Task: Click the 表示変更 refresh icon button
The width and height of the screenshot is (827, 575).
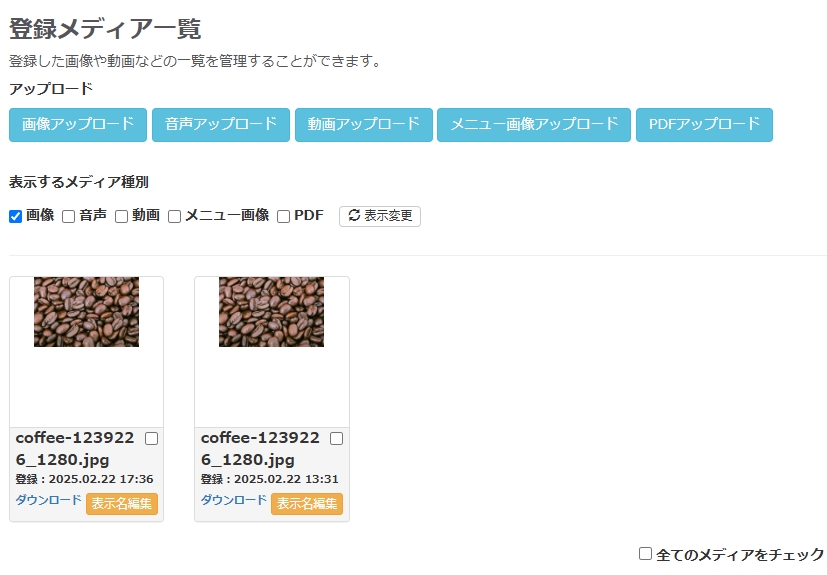Action: 380,216
